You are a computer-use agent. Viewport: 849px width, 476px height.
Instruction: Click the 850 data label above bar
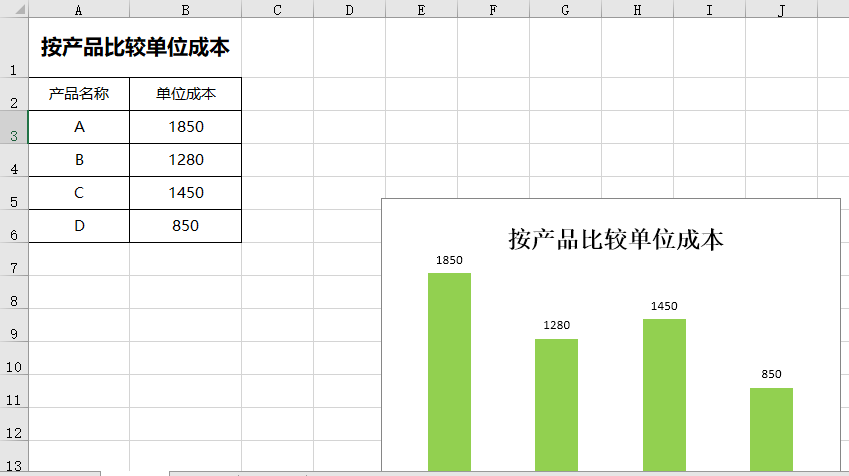click(771, 375)
